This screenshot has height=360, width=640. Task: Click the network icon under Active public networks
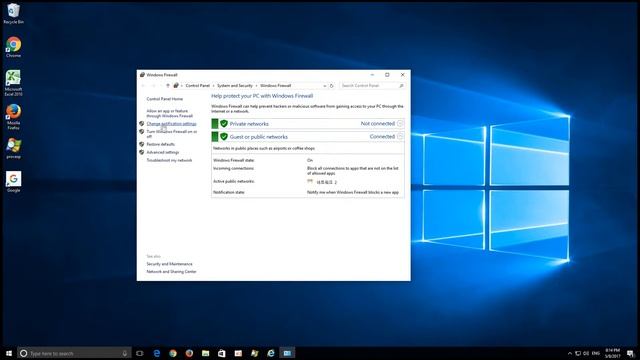click(x=310, y=182)
